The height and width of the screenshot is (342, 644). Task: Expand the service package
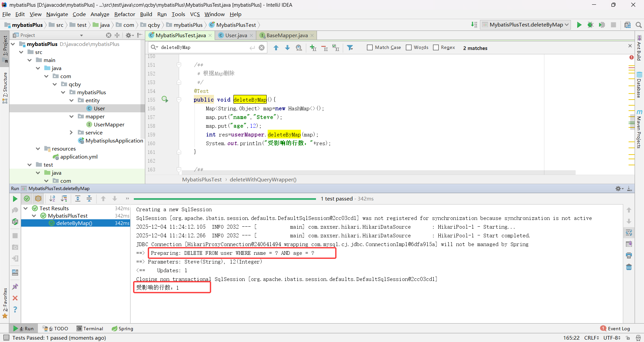point(71,132)
